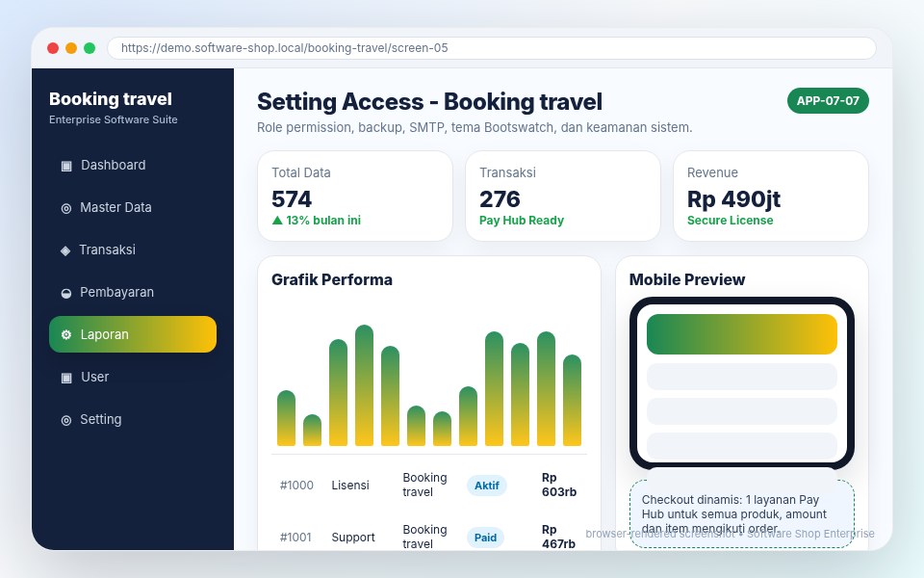Click the Paid status badge
This screenshot has width=924, height=578.
point(485,538)
